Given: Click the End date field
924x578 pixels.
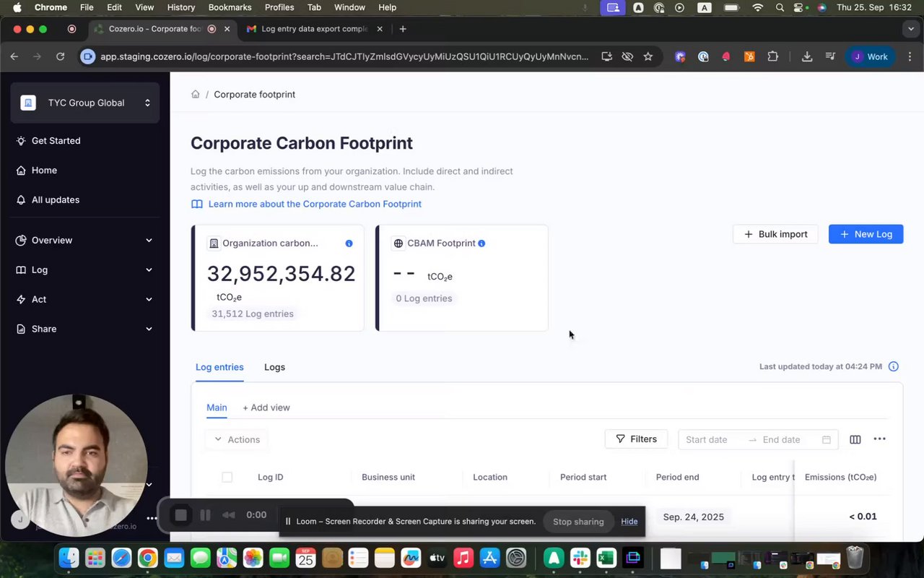Looking at the screenshot, I should click(783, 439).
